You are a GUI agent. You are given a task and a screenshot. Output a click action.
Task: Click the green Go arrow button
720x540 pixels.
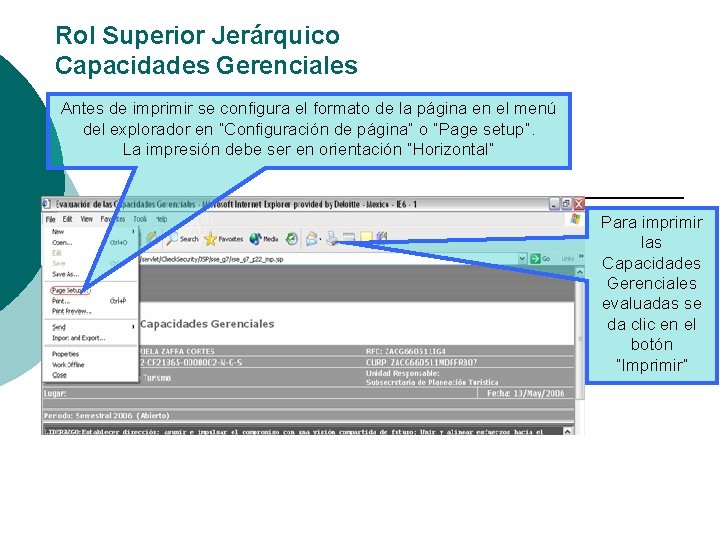[540, 259]
